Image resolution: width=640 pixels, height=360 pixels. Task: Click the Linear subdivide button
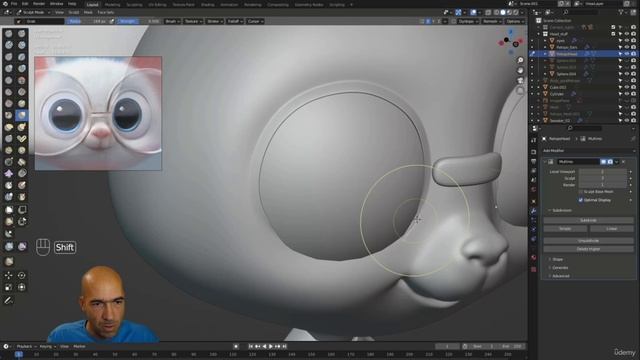[x=611, y=229]
